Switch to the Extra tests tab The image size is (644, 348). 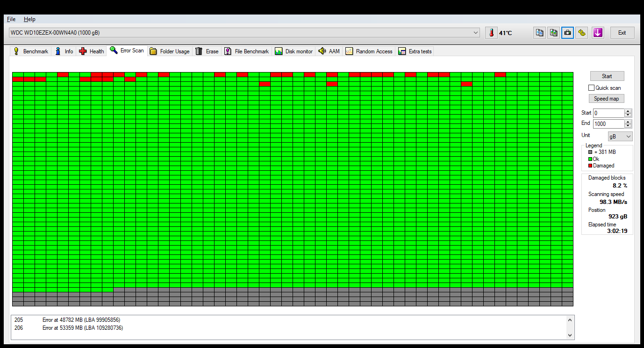pyautogui.click(x=415, y=51)
